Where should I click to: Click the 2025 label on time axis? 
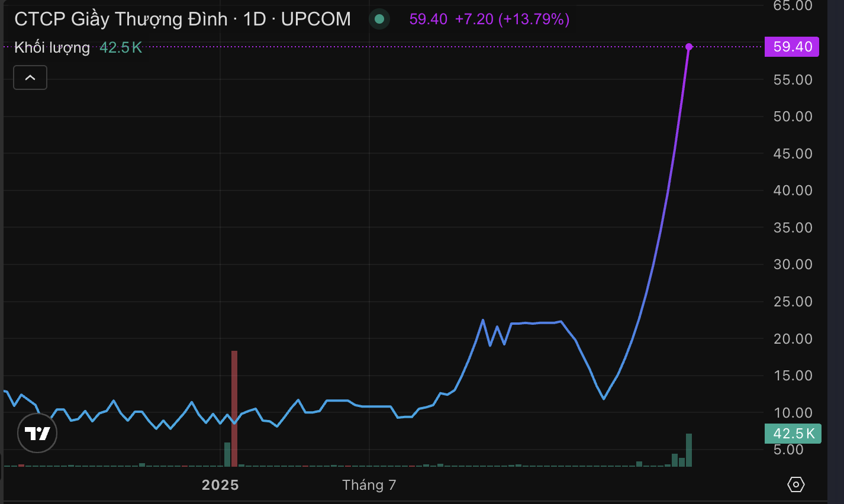220,485
